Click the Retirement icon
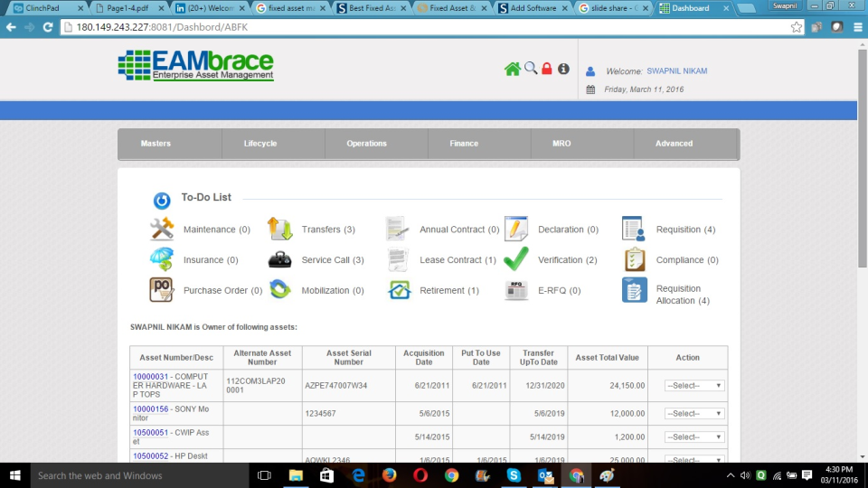This screenshot has height=488, width=868. (399, 290)
